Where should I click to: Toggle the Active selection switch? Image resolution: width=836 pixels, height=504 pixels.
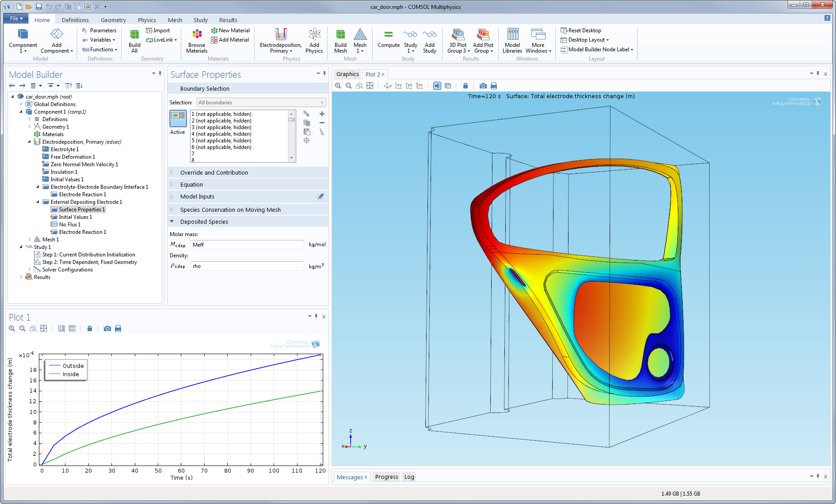coord(178,118)
